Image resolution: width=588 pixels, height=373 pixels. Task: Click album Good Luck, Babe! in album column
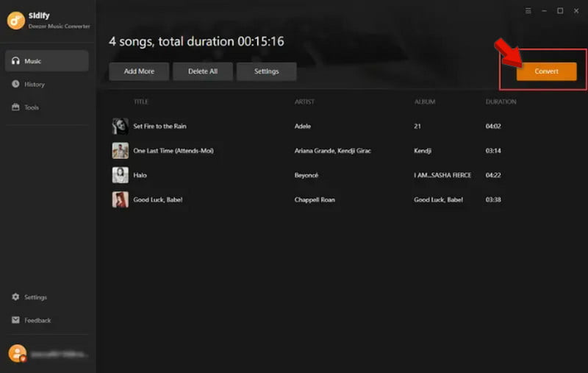pos(438,199)
